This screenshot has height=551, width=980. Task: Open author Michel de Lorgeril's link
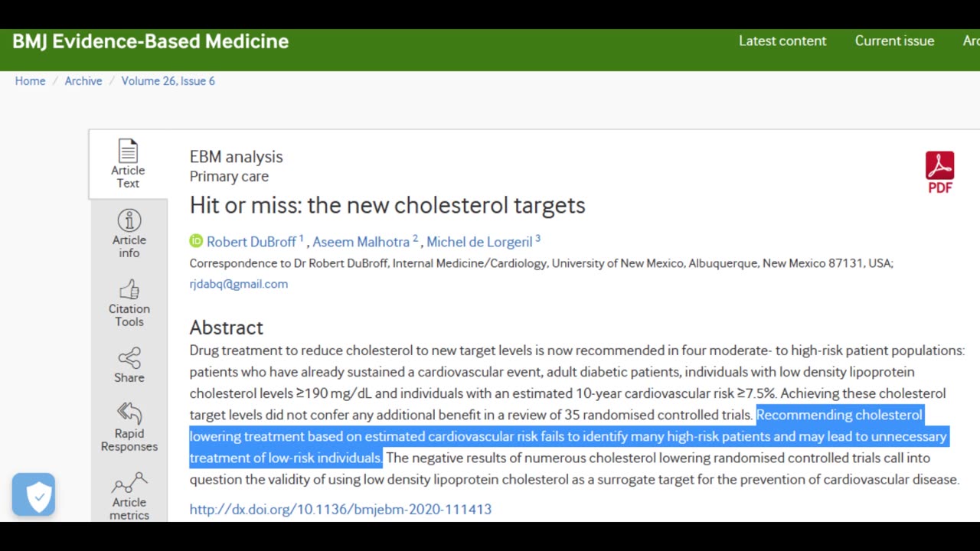(479, 242)
